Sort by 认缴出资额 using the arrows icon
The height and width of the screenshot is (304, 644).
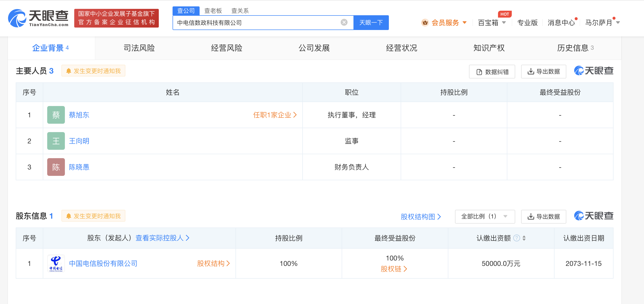point(524,238)
